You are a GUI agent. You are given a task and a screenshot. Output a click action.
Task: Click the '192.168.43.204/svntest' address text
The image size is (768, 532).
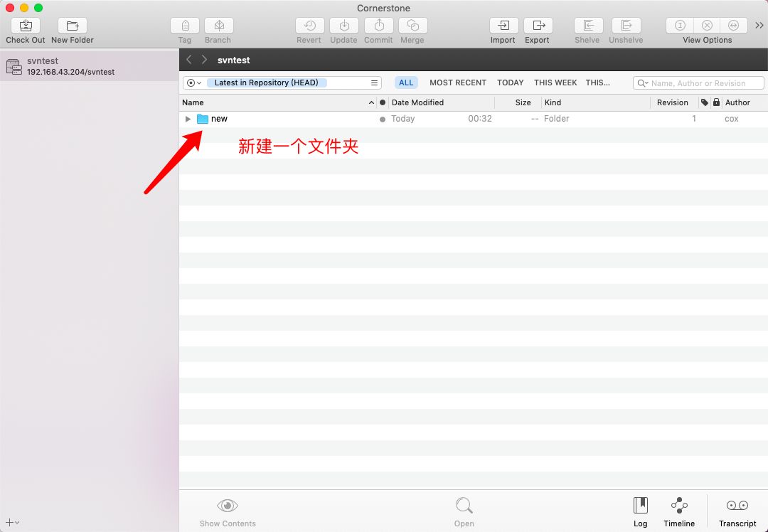pyautogui.click(x=70, y=72)
